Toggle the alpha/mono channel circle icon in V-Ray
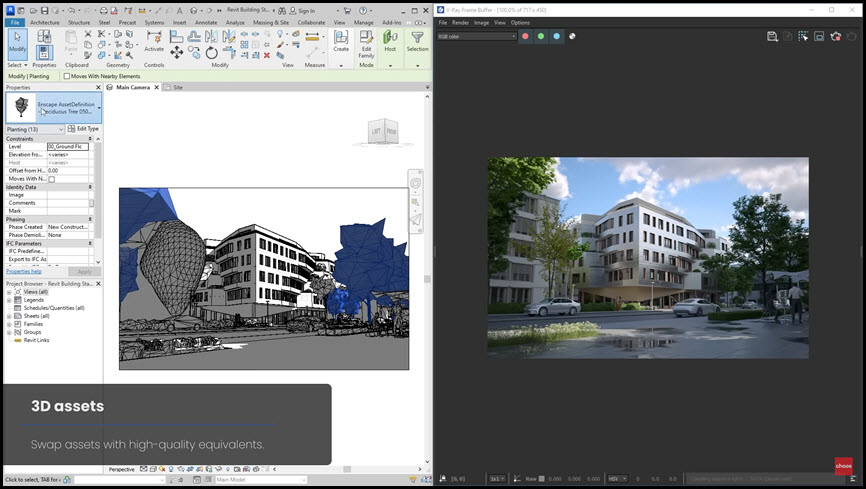This screenshot has height=489, width=866. [x=572, y=36]
